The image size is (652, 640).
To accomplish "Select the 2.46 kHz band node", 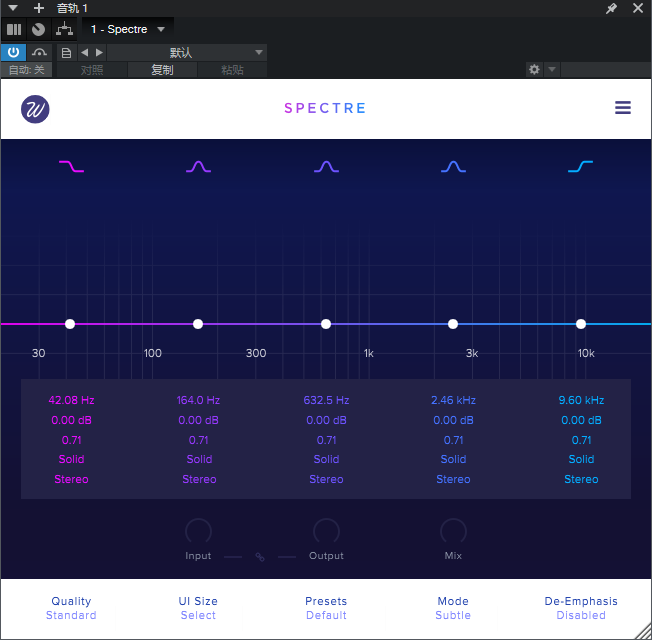I will click(453, 324).
